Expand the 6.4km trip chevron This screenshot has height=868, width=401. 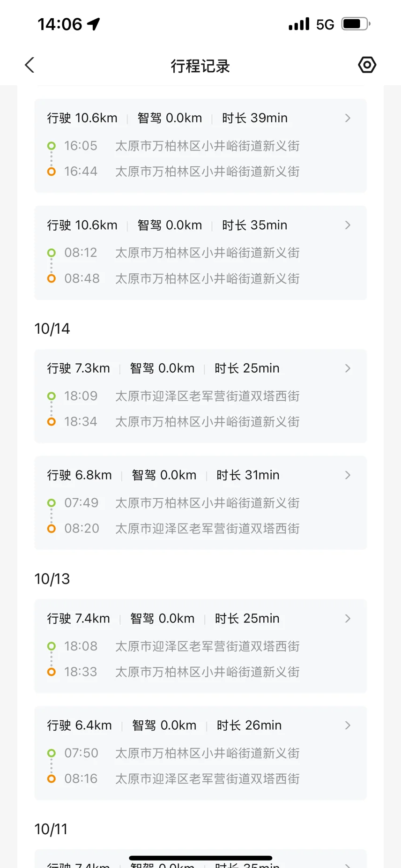(348, 726)
